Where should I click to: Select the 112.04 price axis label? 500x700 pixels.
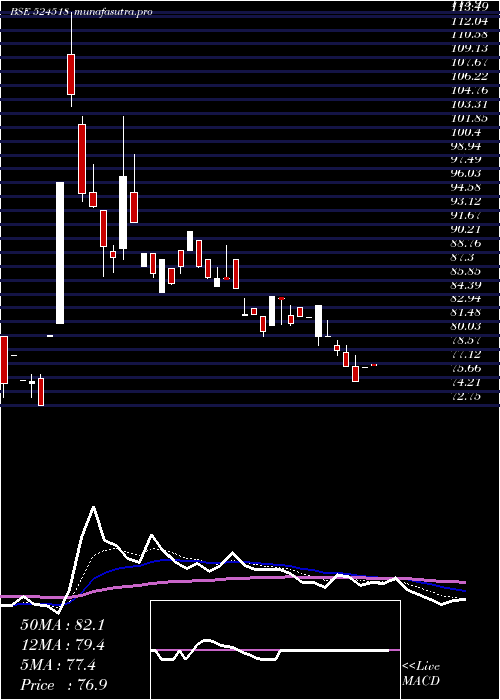[x=470, y=21]
